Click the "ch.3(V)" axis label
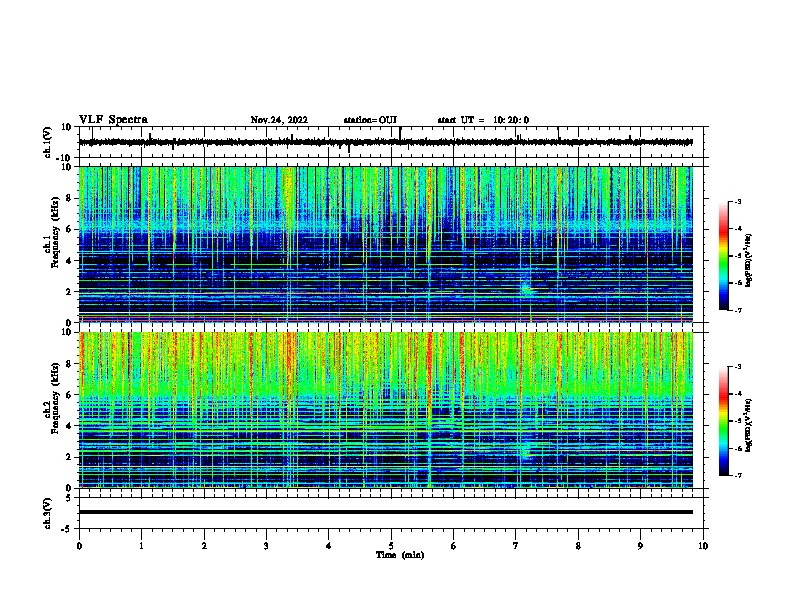Viewport: 792px width, 612px height. click(48, 514)
